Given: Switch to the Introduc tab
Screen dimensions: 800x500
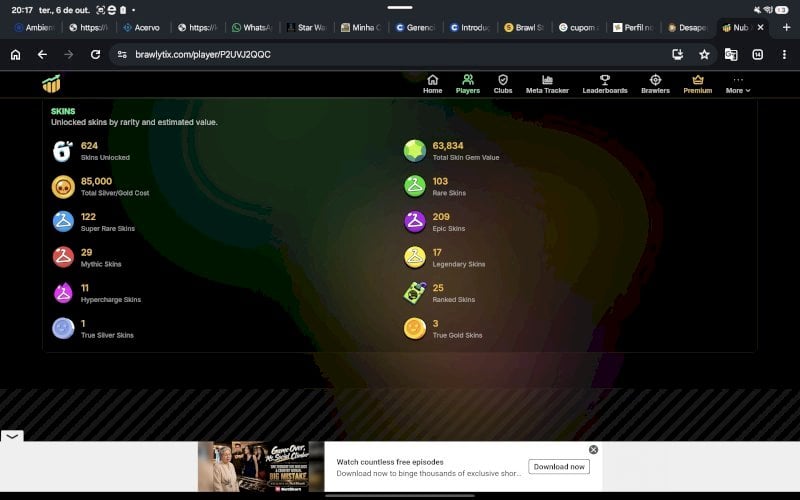Looking at the screenshot, I should [x=470, y=28].
